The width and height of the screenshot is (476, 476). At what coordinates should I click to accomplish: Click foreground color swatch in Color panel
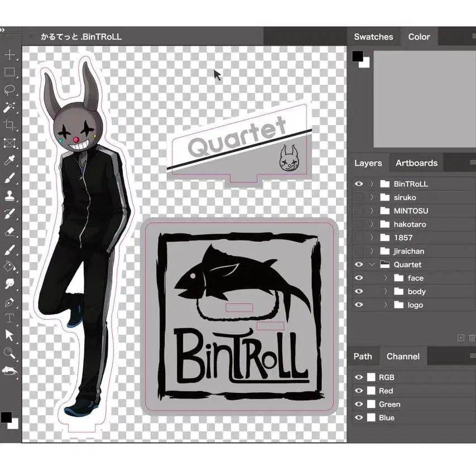click(358, 56)
